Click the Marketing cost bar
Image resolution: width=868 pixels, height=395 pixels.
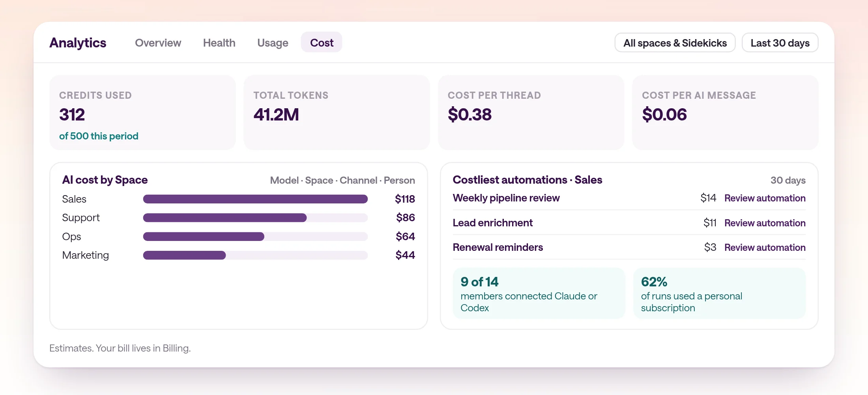pyautogui.click(x=255, y=255)
